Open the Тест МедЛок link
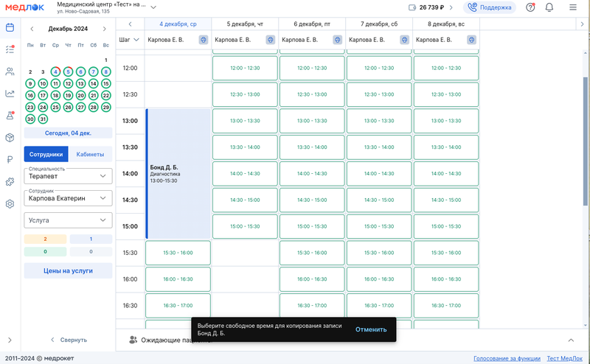 564,359
